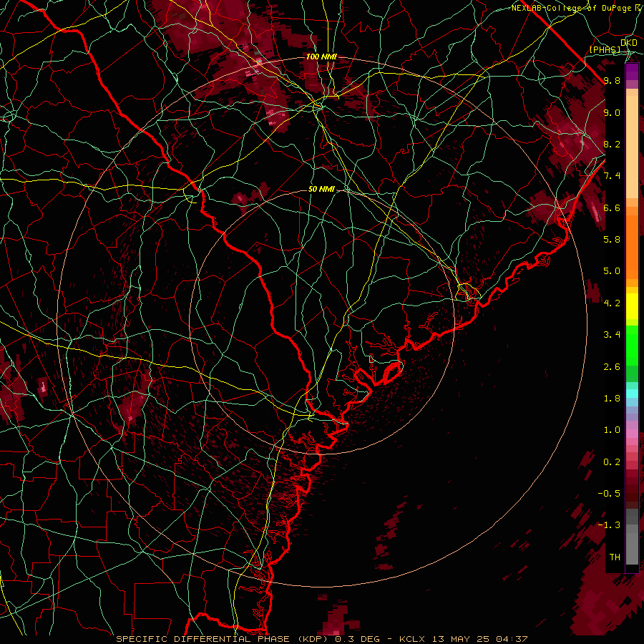Click the '04:37' time in the caption
This screenshot has width=644, height=644.
click(x=512, y=639)
